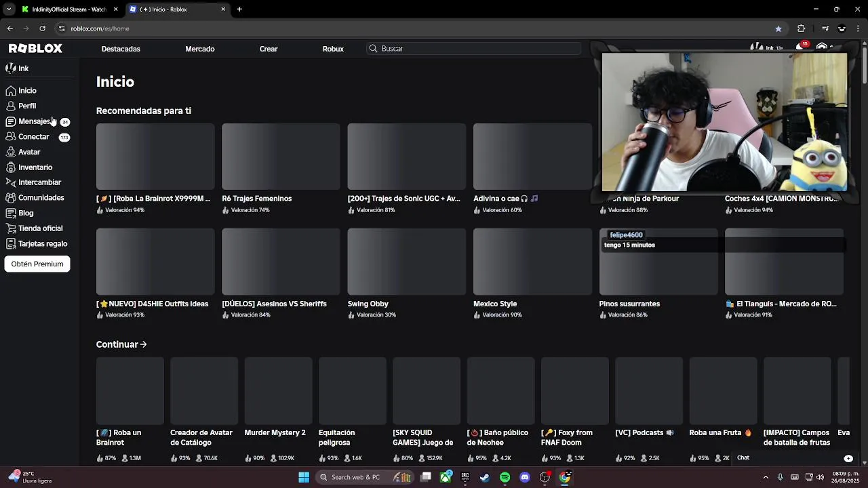The height and width of the screenshot is (488, 868).
Task: Open the R6 Trajes Femeninos game card
Action: [x=281, y=169]
